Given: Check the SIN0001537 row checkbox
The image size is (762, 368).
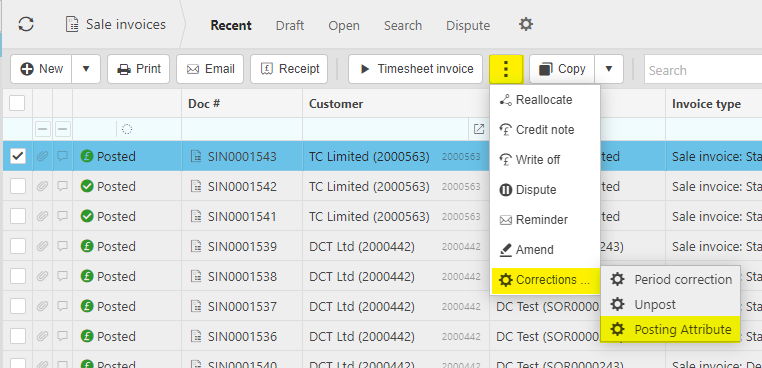Looking at the screenshot, I should tap(18, 306).
